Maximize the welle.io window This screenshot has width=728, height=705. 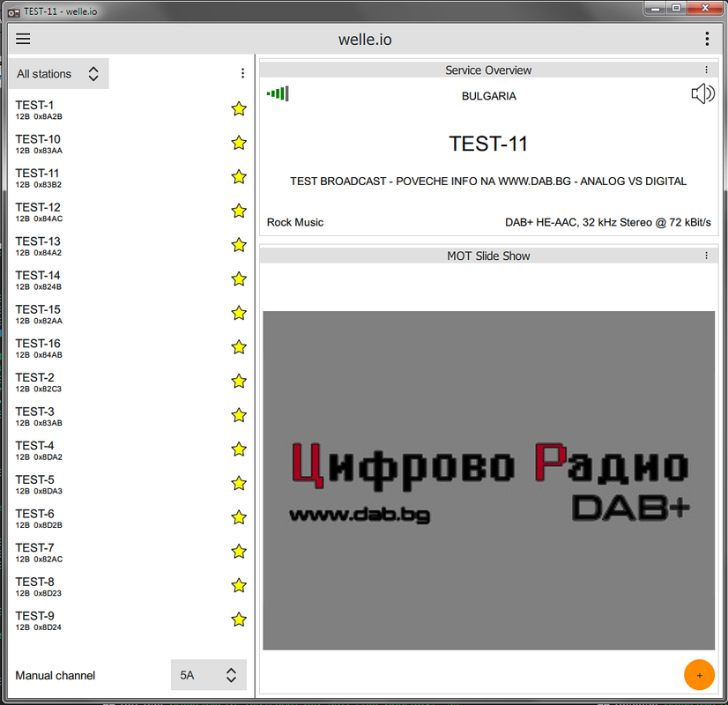676,8
